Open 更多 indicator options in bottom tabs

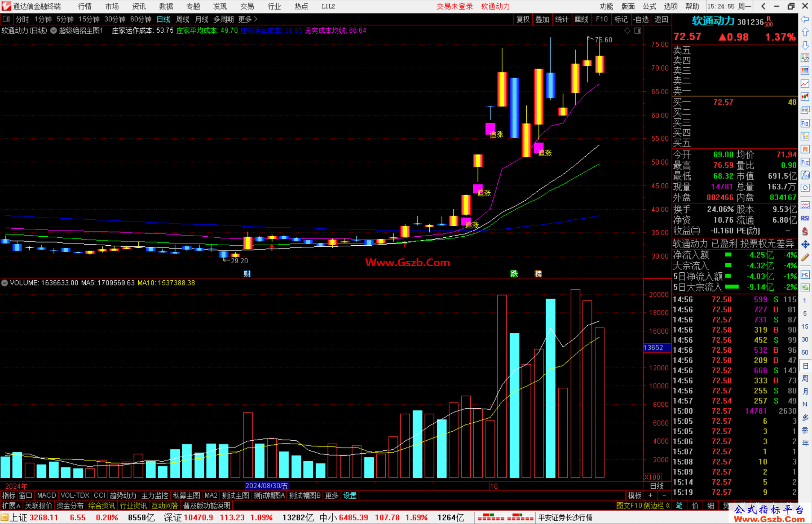point(332,495)
